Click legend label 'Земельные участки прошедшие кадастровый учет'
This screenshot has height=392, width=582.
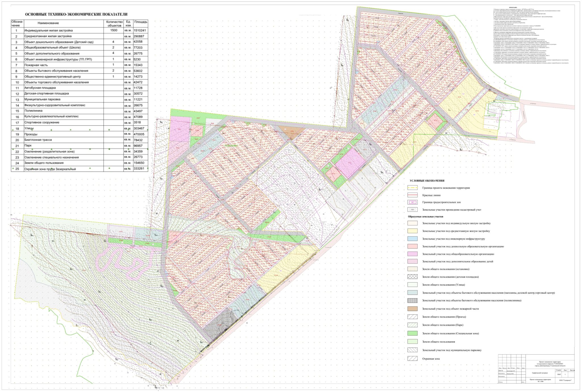pyautogui.click(x=452, y=210)
